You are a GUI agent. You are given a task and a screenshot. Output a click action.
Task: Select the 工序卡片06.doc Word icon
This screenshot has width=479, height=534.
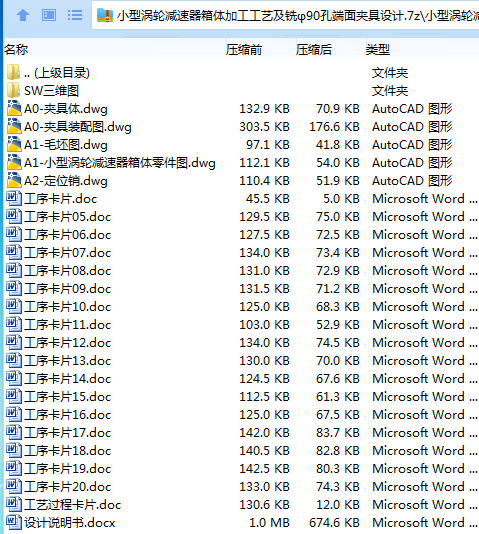pyautogui.click(x=14, y=235)
